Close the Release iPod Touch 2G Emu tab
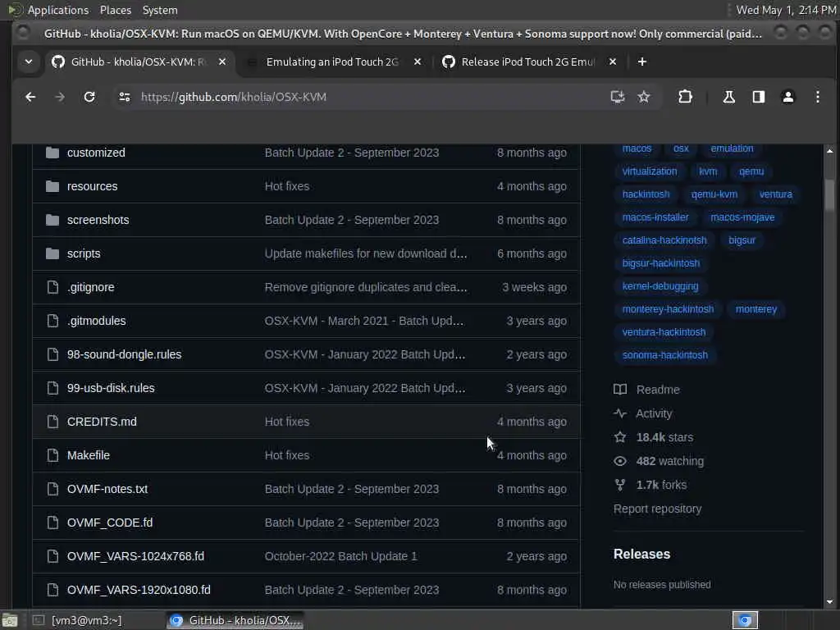 click(x=612, y=62)
